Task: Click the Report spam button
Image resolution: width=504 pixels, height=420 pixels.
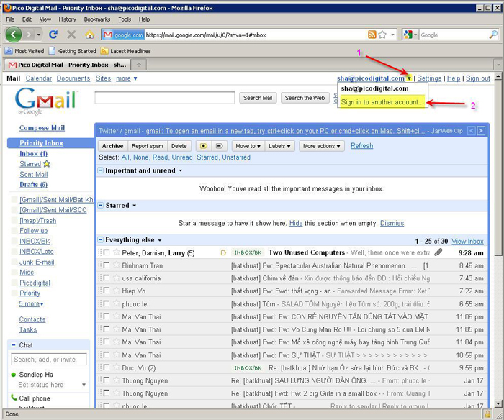Action: (147, 146)
